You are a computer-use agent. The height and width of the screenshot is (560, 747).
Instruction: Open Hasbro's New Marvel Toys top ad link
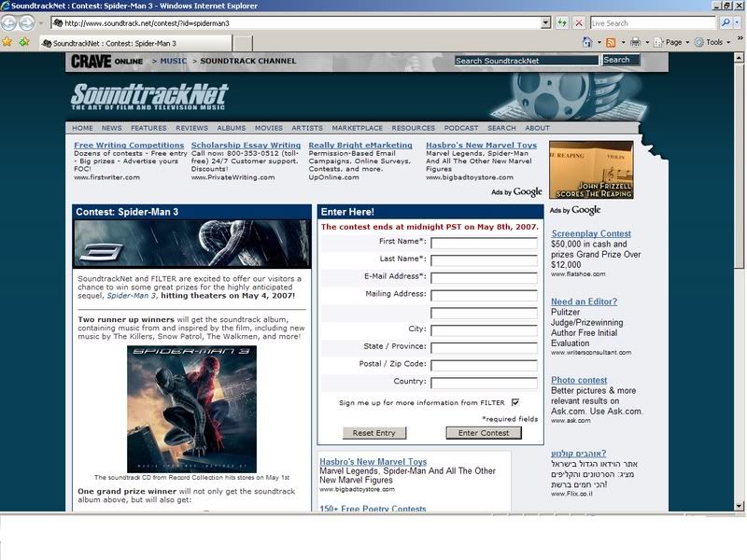pos(481,146)
